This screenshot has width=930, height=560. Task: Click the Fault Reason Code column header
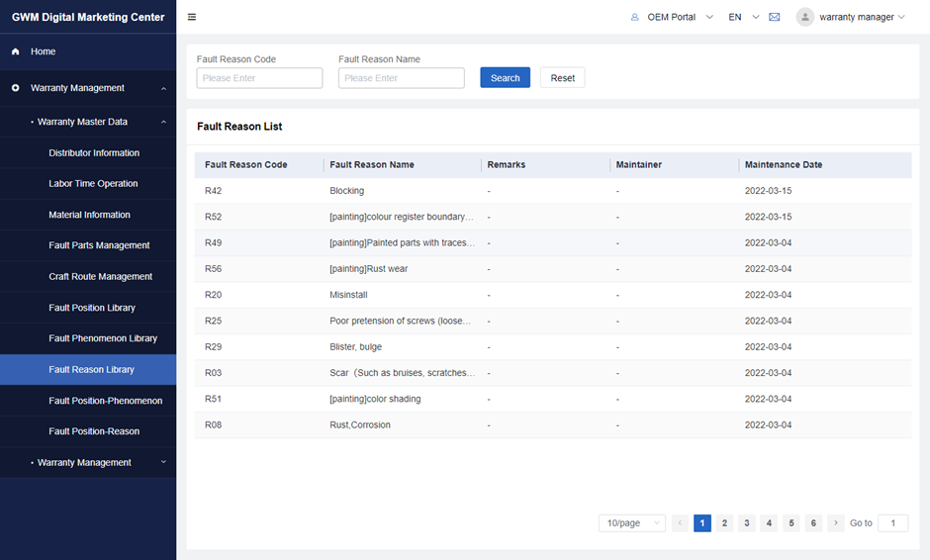pos(245,165)
